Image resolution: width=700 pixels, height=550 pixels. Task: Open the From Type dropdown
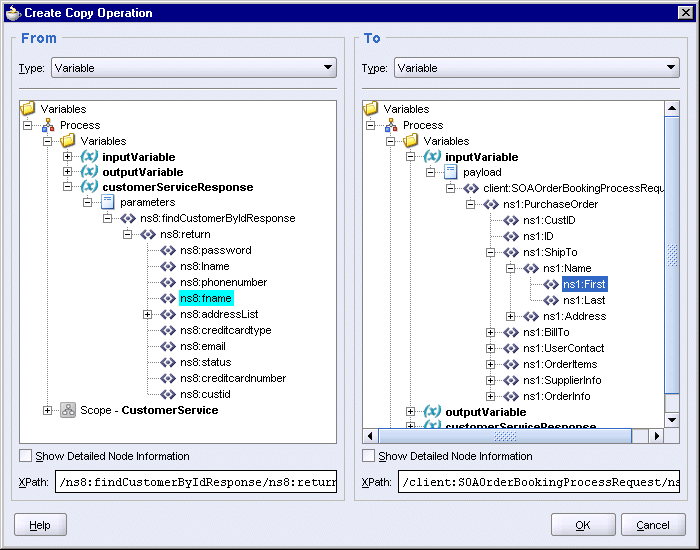coord(194,68)
